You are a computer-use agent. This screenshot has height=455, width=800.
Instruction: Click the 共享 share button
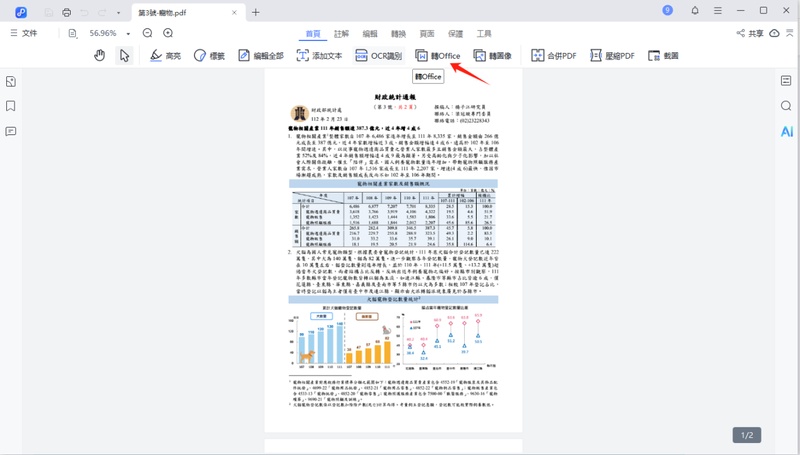(749, 33)
